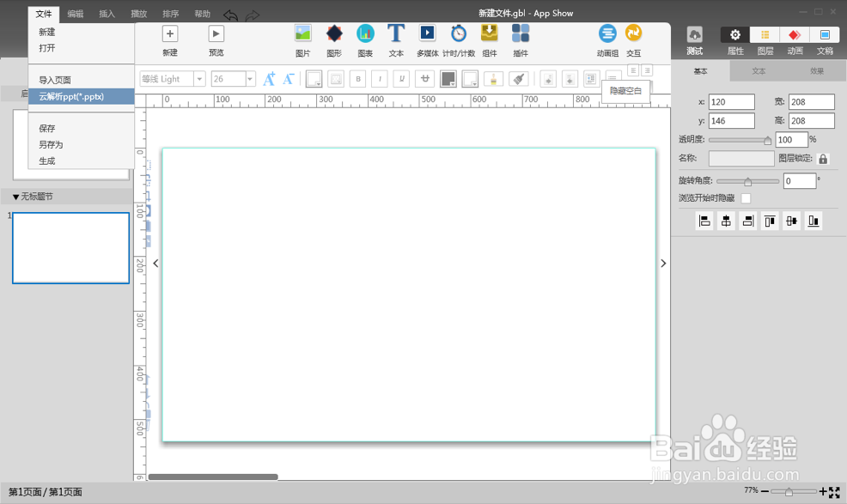847x504 pixels.
Task: Click the 预览 preview play icon
Action: 216,34
